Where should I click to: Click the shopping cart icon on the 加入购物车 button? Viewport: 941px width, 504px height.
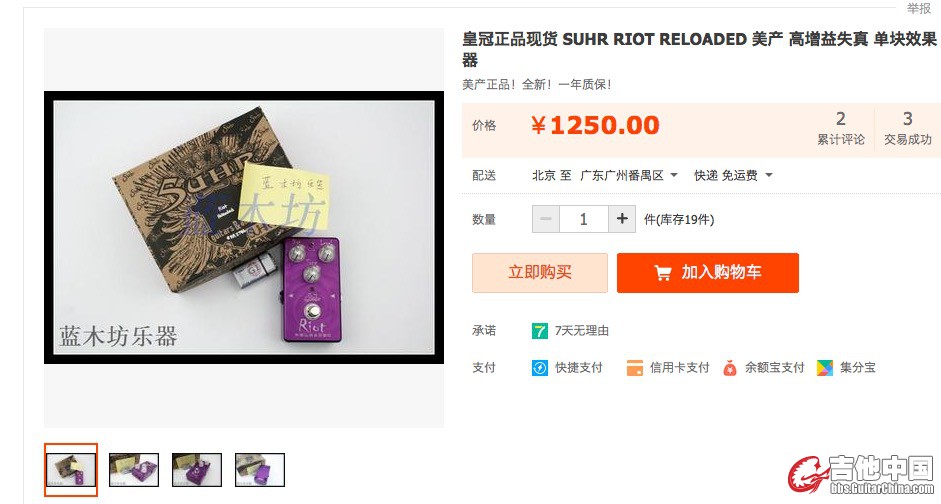click(663, 273)
